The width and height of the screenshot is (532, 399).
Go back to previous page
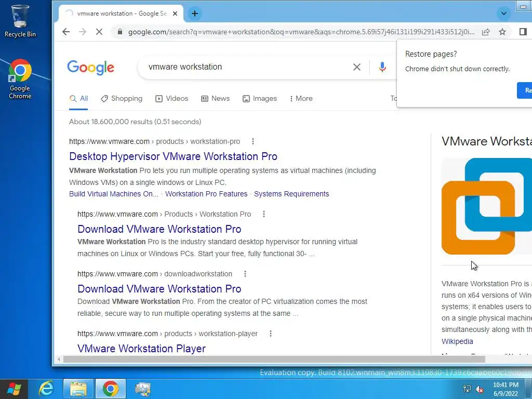[x=66, y=32]
